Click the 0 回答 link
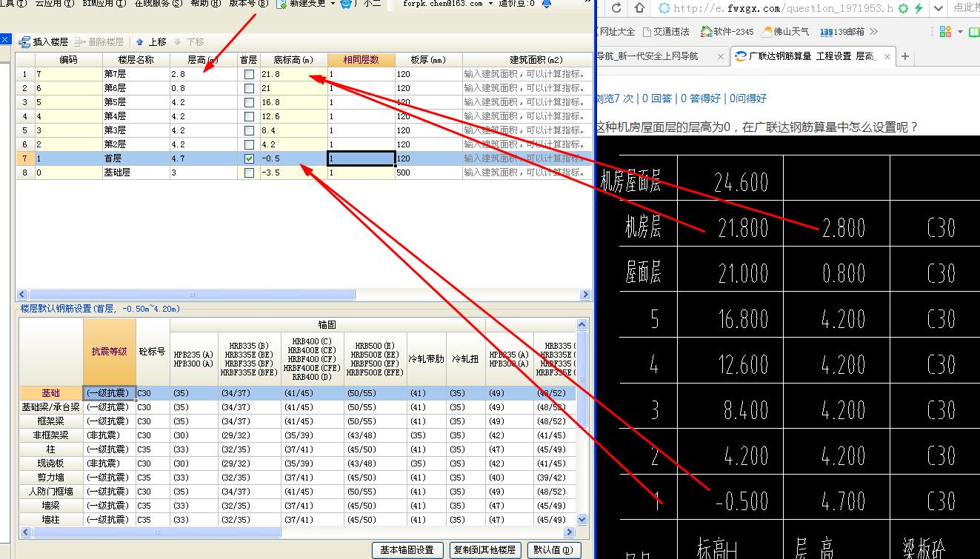980x559 pixels. pos(657,98)
